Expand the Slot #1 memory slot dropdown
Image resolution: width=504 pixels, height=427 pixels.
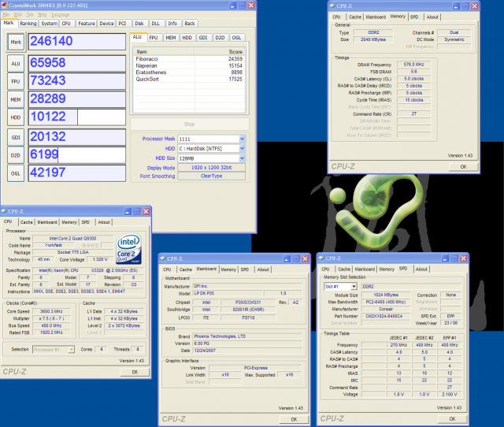point(354,287)
